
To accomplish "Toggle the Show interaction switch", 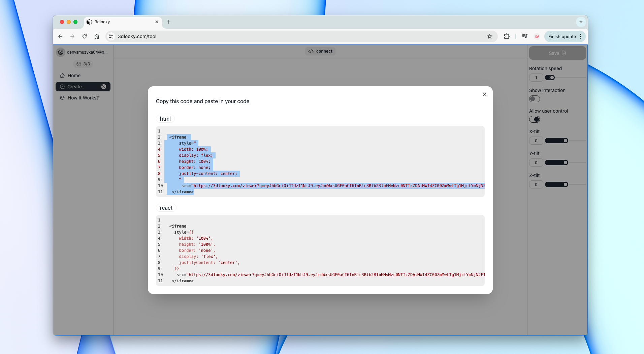I will pyautogui.click(x=535, y=99).
